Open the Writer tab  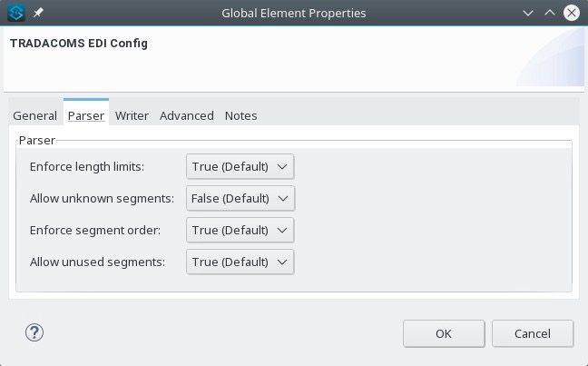click(x=132, y=115)
